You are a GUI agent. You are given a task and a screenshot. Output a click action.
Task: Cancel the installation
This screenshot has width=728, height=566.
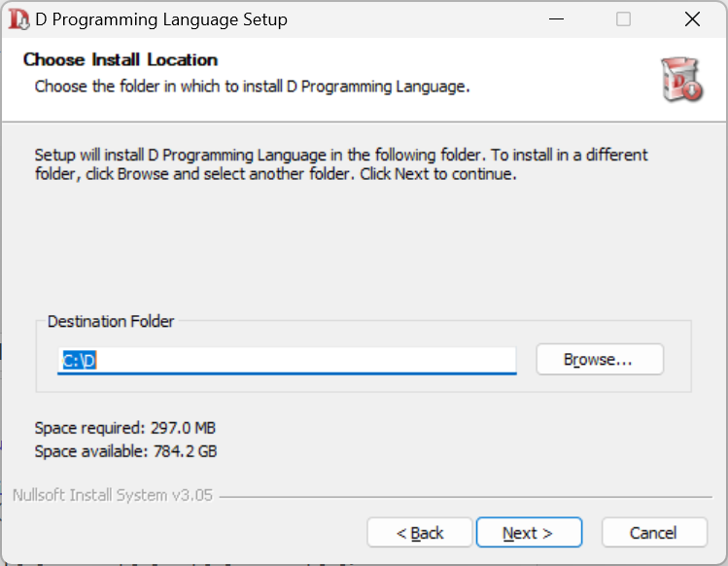[x=653, y=533]
